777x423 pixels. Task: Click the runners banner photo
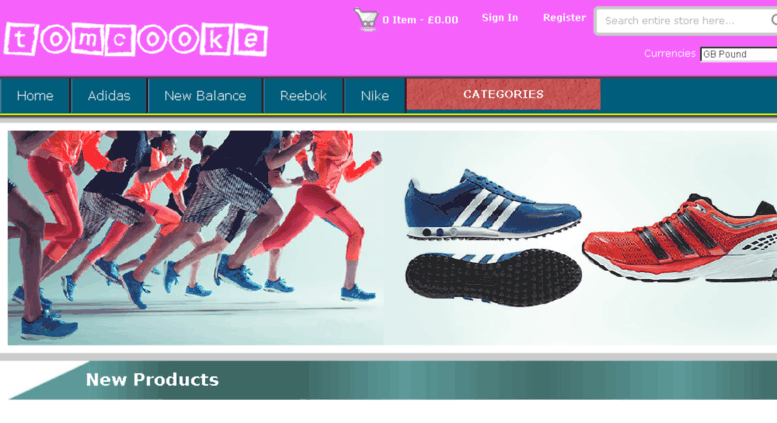[x=196, y=238]
